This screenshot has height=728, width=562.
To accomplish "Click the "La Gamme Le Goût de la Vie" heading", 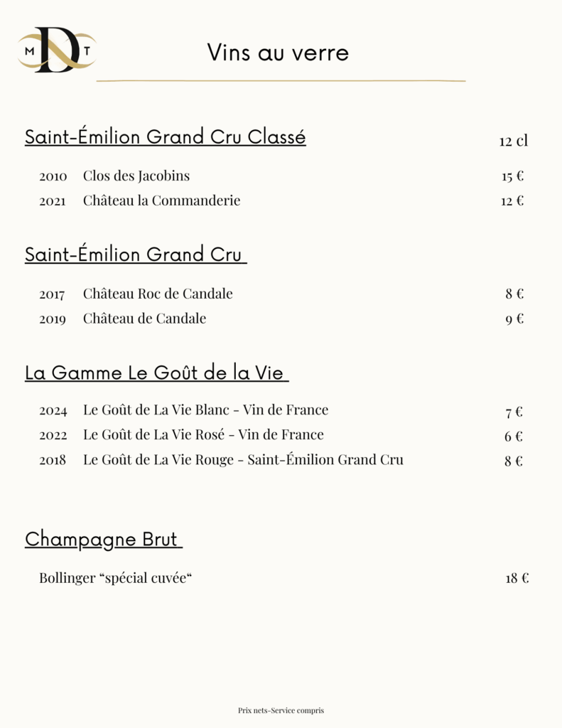I will [156, 373].
